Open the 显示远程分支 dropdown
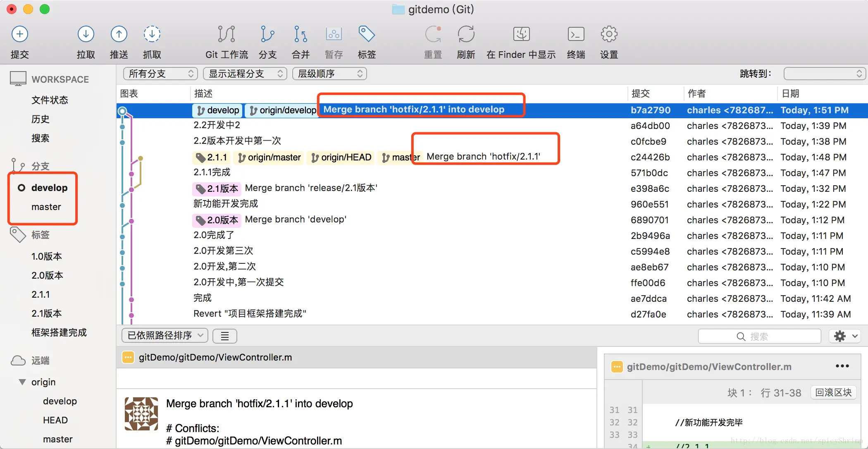 click(x=245, y=74)
